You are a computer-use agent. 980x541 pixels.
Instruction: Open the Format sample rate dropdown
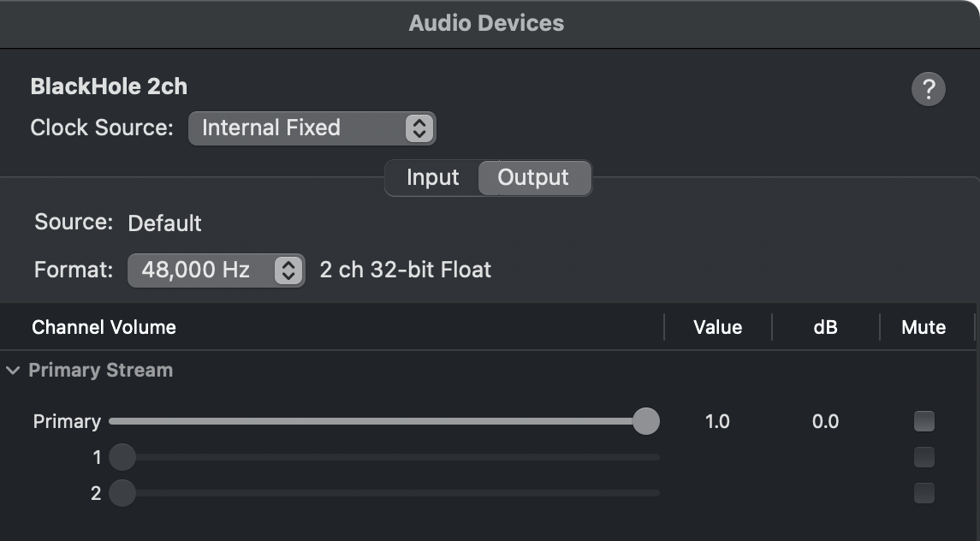[216, 270]
